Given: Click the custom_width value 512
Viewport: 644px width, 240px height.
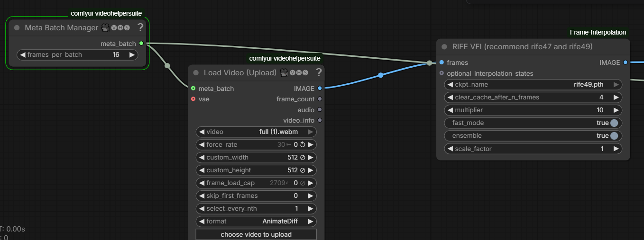Looking at the screenshot, I should coord(293,157).
